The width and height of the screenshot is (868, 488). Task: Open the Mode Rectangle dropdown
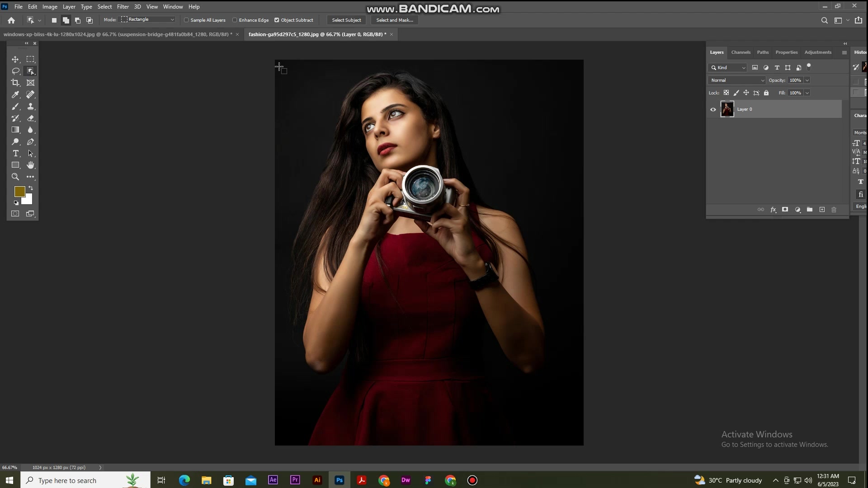(148, 19)
